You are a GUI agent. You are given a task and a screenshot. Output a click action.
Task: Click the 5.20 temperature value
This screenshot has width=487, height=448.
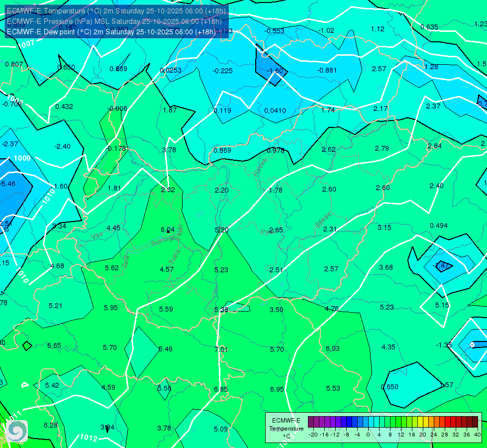[222, 230]
